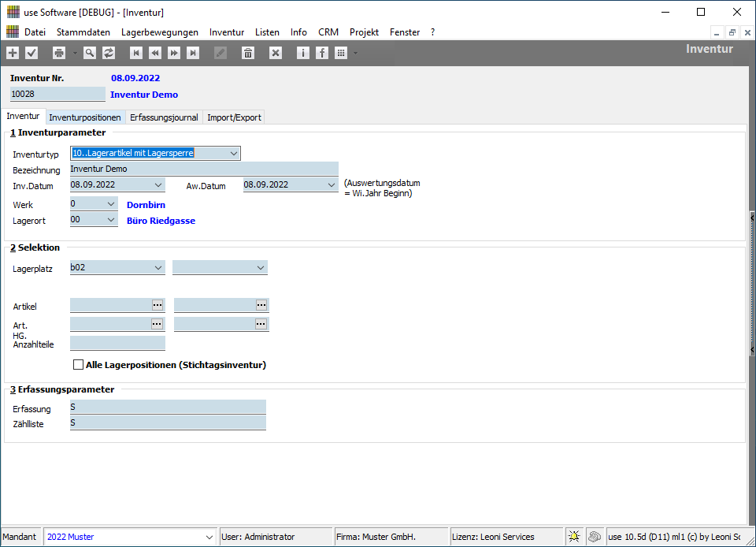Open the search magnifier tool
The height and width of the screenshot is (547, 756).
tap(89, 53)
